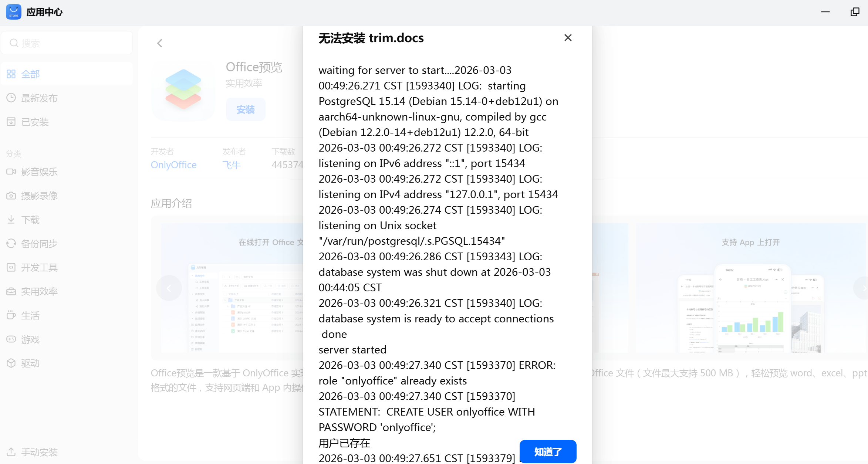Select the 影音娱乐 category
Image resolution: width=868 pixels, height=464 pixels.
39,172
